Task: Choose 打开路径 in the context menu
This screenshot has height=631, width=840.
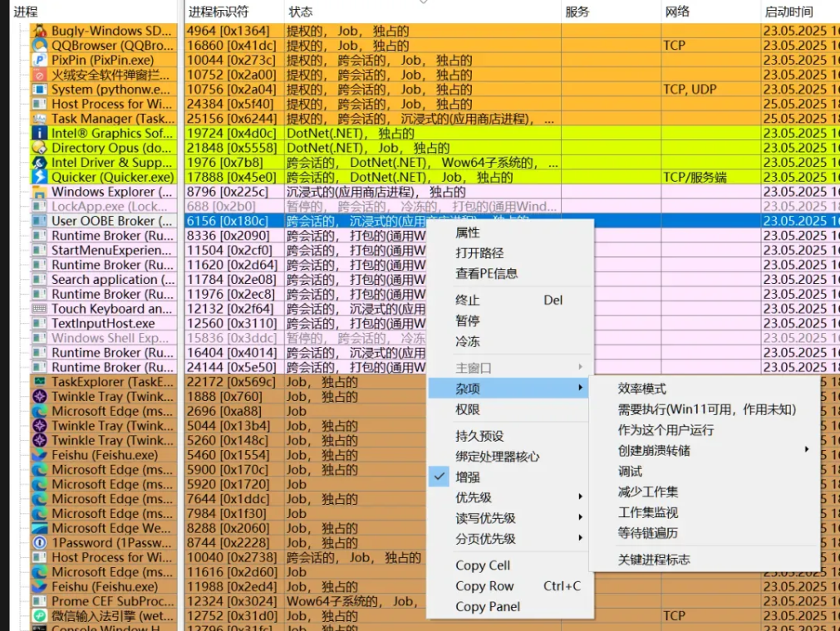Action: click(509, 252)
